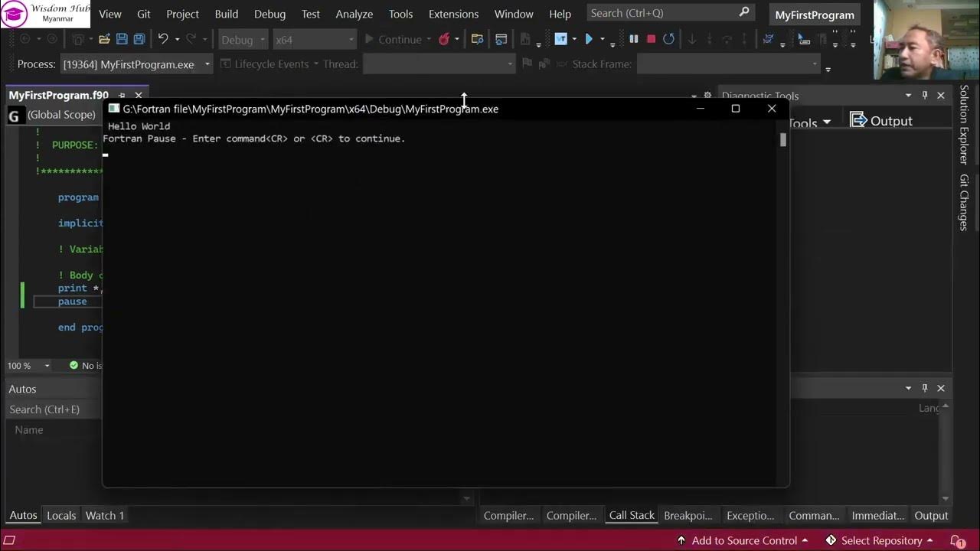This screenshot has width=980, height=551.
Task: Click the browser window home icon
Action: 501,39
